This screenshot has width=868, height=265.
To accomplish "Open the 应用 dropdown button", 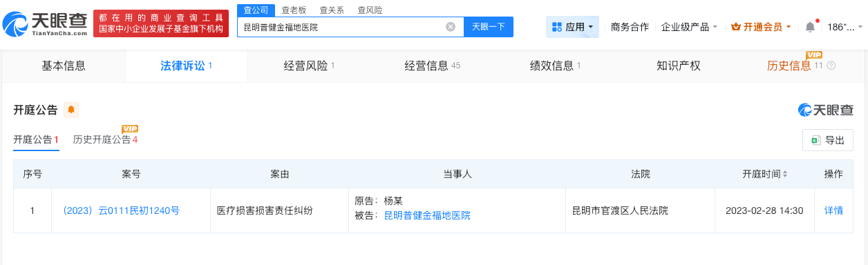I will click(572, 27).
